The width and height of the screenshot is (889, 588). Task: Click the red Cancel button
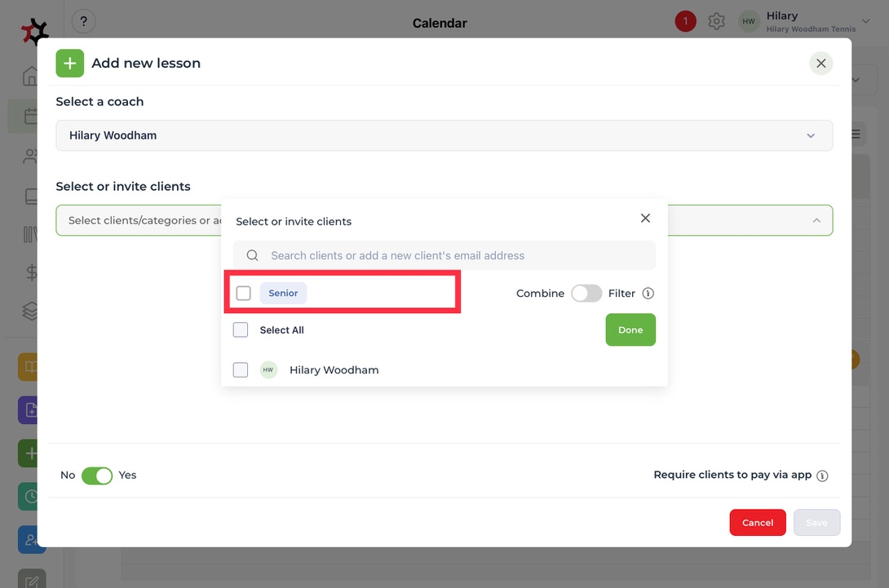[x=757, y=523]
